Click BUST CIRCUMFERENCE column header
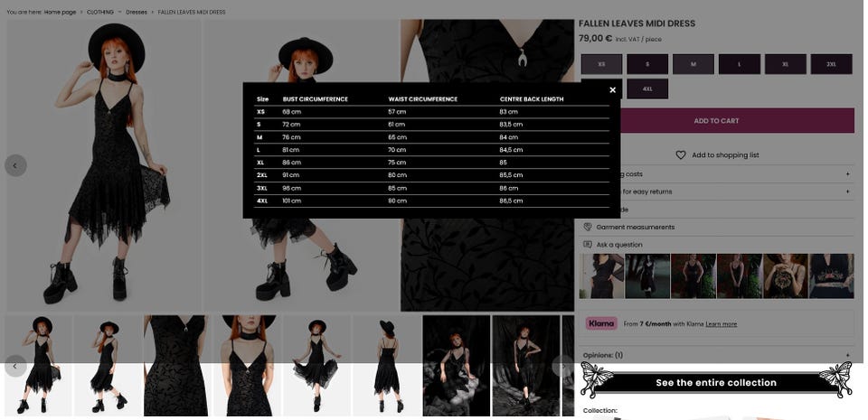This screenshot has width=868, height=420. point(315,99)
